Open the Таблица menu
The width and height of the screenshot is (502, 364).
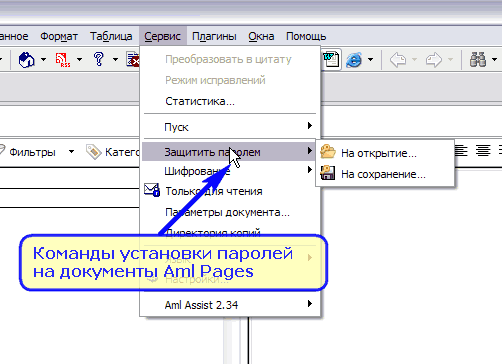pos(111,36)
